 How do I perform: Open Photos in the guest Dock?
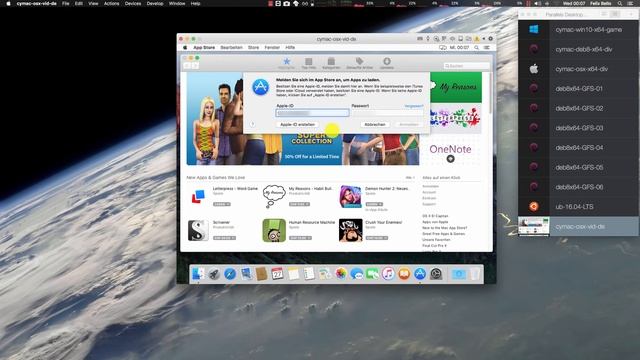pos(341,274)
